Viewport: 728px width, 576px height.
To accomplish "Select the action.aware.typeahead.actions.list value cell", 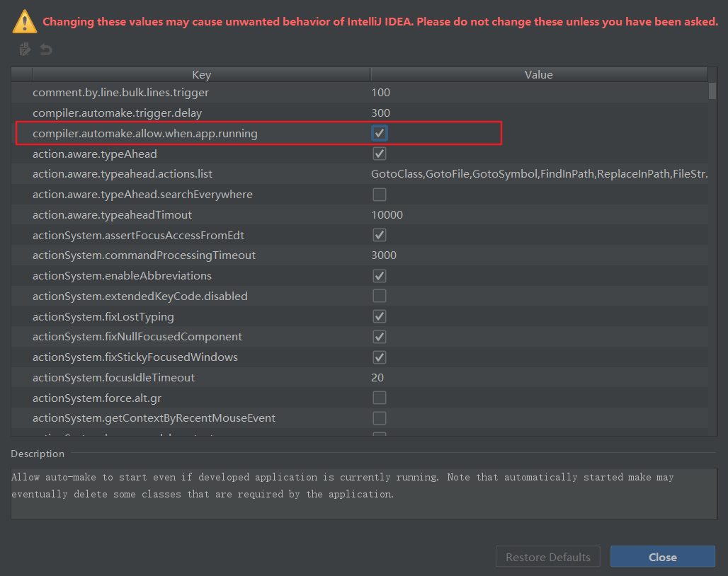I will point(538,174).
